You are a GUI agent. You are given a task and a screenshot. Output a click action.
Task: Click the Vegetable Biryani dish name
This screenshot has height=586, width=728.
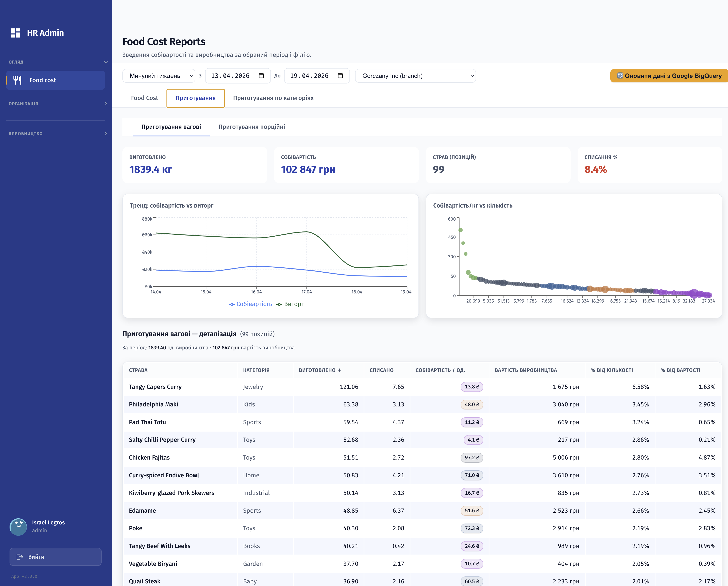pyautogui.click(x=153, y=564)
